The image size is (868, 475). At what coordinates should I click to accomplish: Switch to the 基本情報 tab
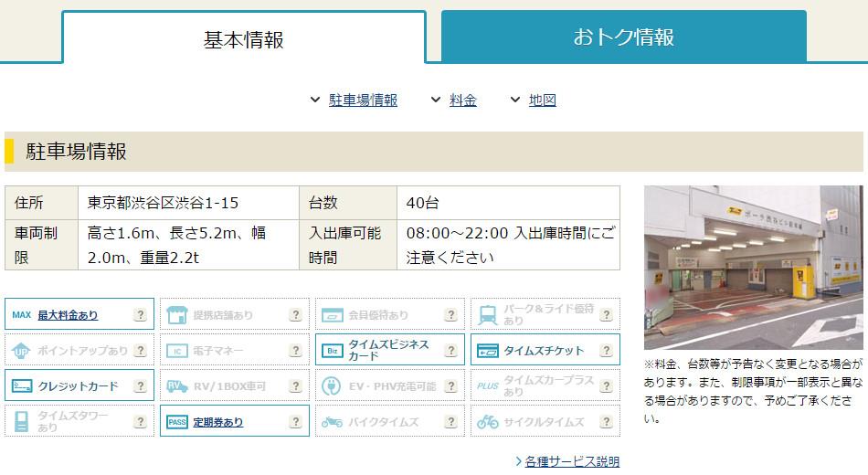click(x=244, y=37)
